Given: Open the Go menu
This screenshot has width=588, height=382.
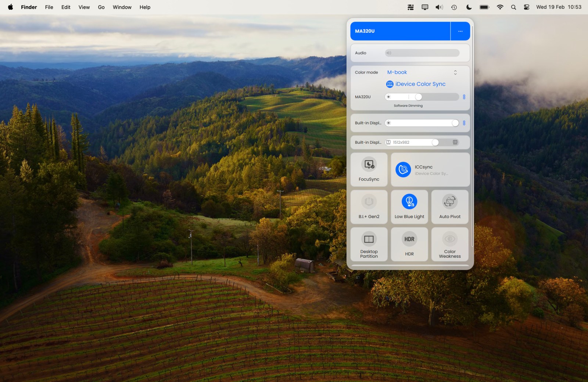Looking at the screenshot, I should pyautogui.click(x=101, y=7).
